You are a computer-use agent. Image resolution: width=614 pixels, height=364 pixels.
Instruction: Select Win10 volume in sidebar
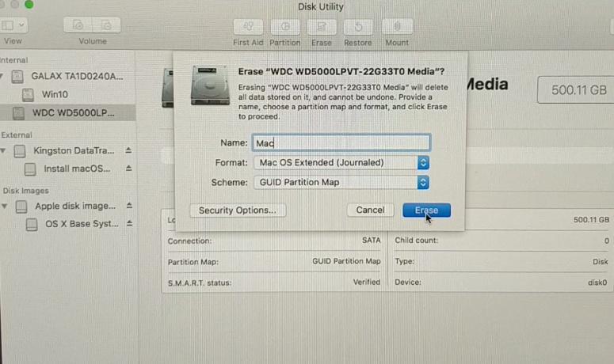point(55,95)
